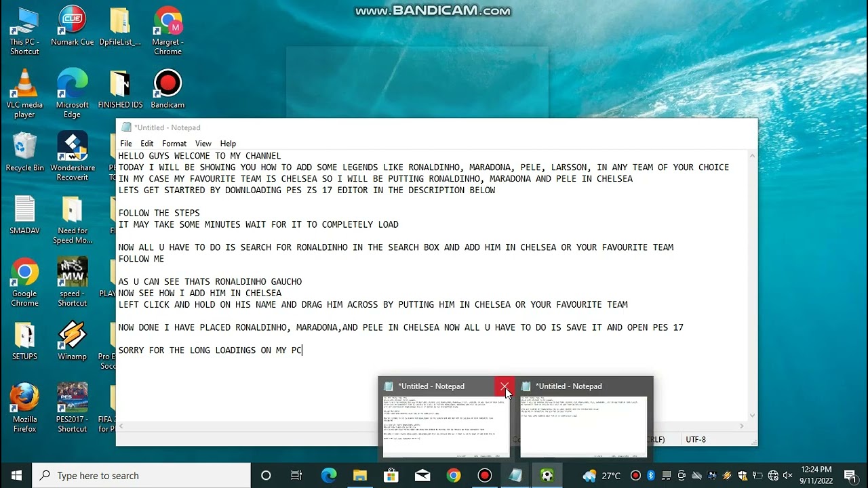868x488 pixels.
Task: Select the Numark Cue desktop icon
Action: (73, 27)
